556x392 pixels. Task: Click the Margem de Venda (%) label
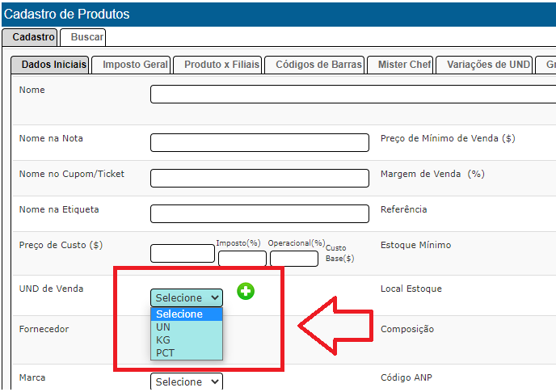coord(432,174)
